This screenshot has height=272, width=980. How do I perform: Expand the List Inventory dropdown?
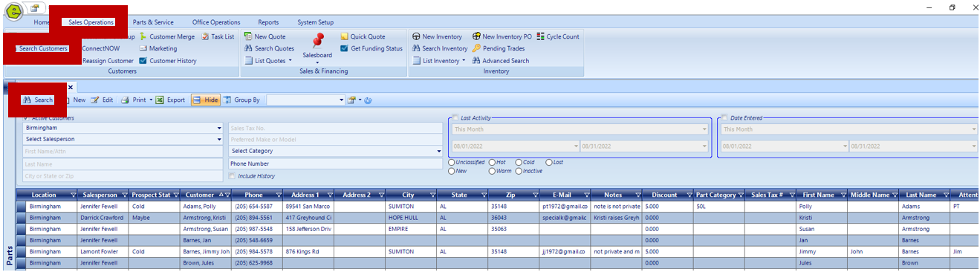(464, 61)
